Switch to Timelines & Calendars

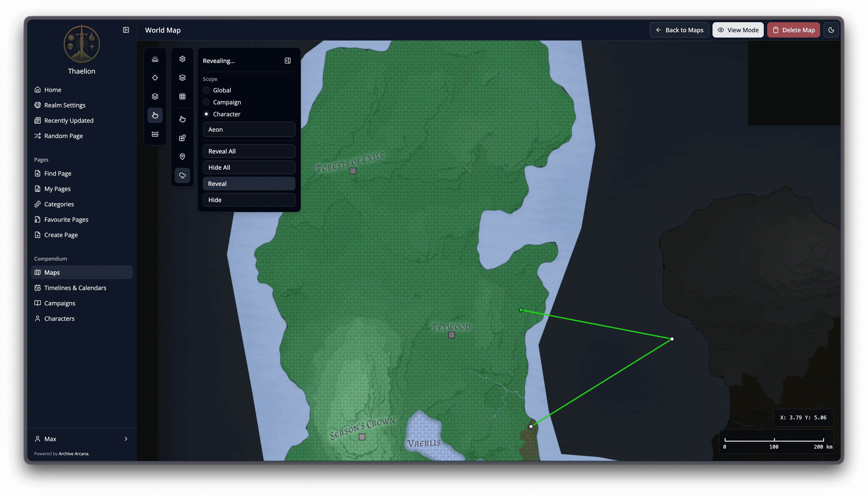pyautogui.click(x=75, y=288)
